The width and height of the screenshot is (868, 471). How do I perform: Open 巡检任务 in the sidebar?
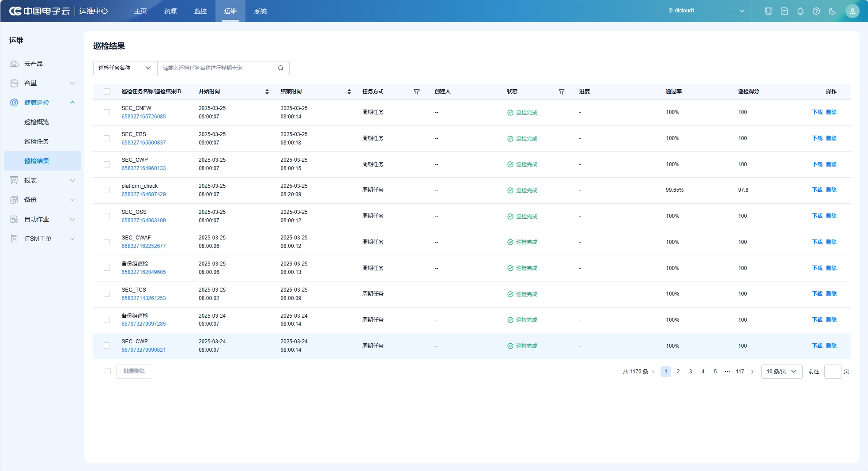point(37,141)
